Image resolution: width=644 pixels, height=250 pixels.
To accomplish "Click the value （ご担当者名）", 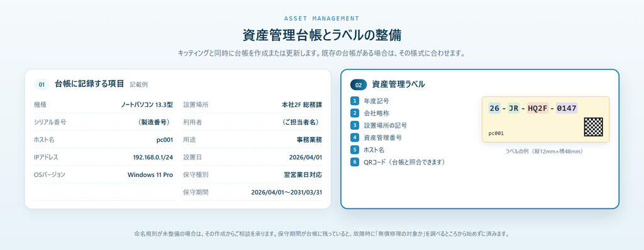I will pyautogui.click(x=300, y=122).
